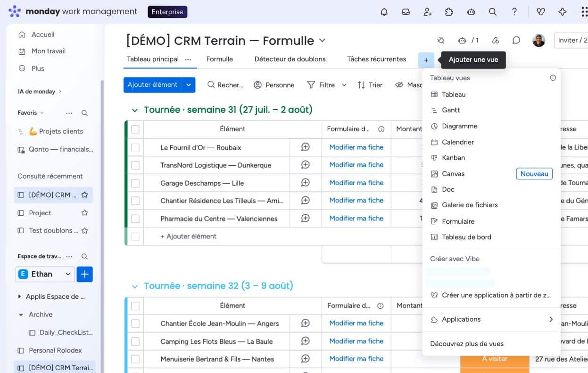Open update bubble for Camping Les Flots Bleus

click(306, 341)
